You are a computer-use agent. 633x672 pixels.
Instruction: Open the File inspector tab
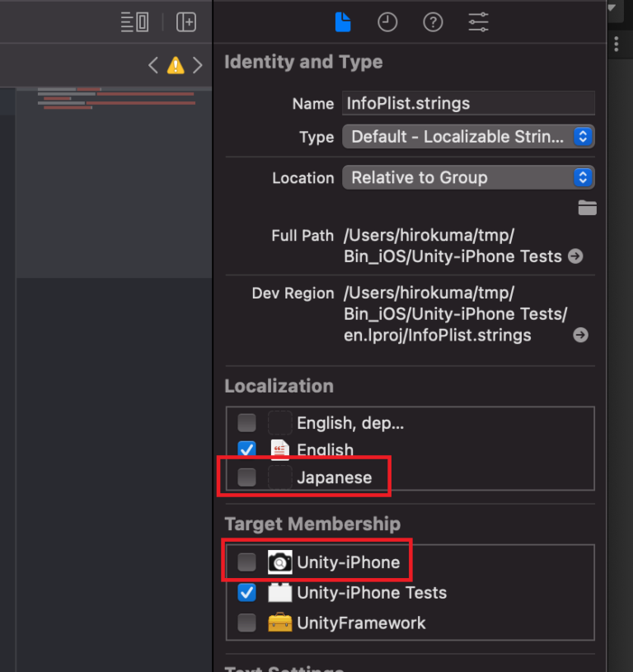click(x=343, y=22)
